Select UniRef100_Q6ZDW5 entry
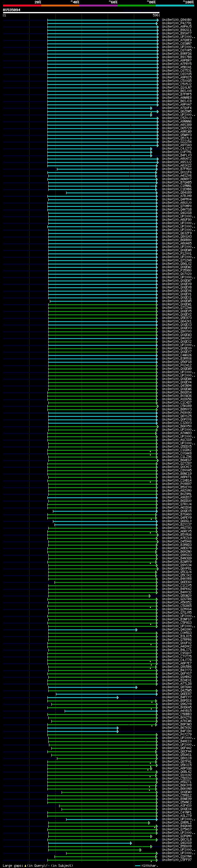The image size is (197, 868). pyautogui.click(x=177, y=111)
